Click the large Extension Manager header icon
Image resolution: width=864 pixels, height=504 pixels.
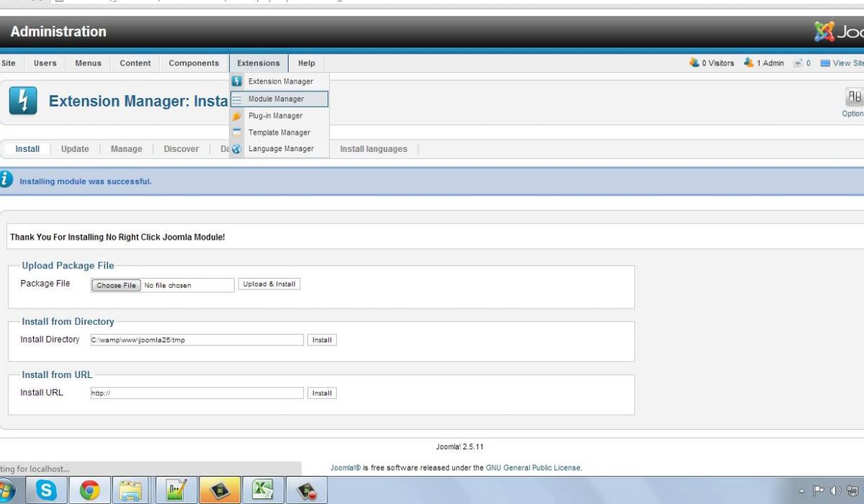(23, 102)
